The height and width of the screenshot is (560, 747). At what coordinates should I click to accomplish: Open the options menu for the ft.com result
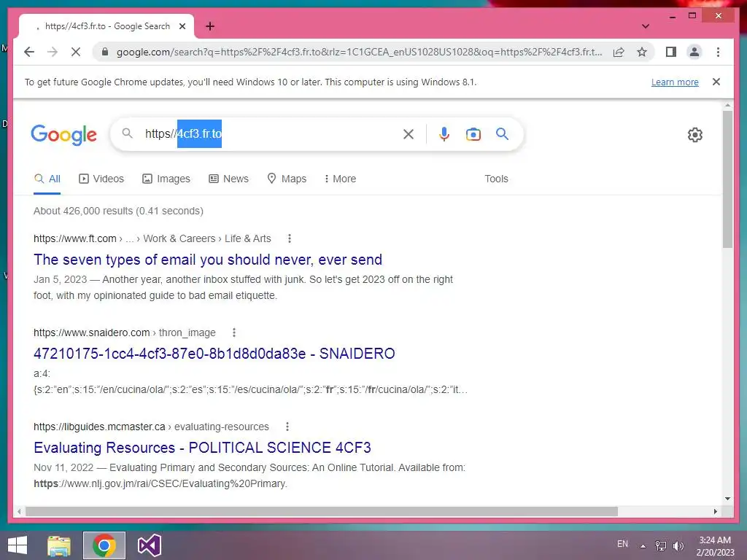click(289, 238)
